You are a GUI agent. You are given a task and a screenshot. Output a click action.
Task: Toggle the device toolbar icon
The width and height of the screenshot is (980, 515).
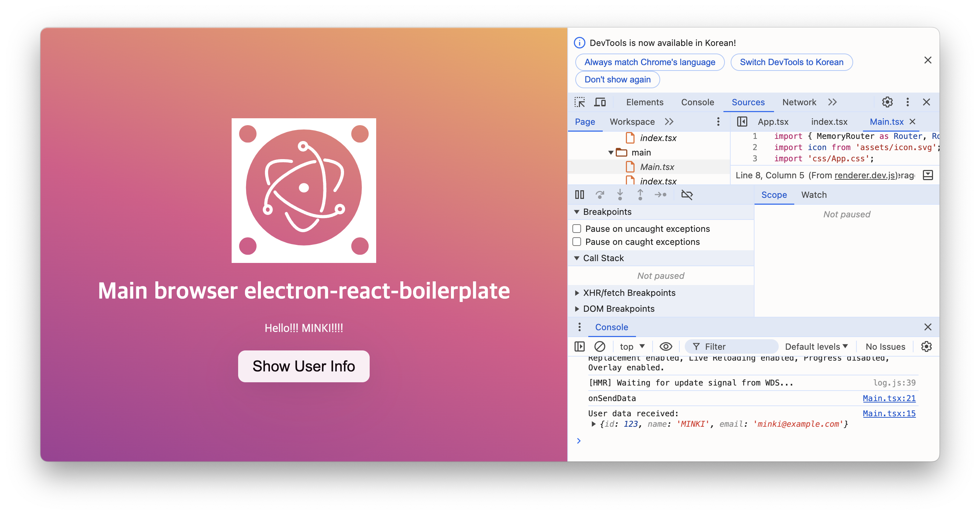point(600,102)
